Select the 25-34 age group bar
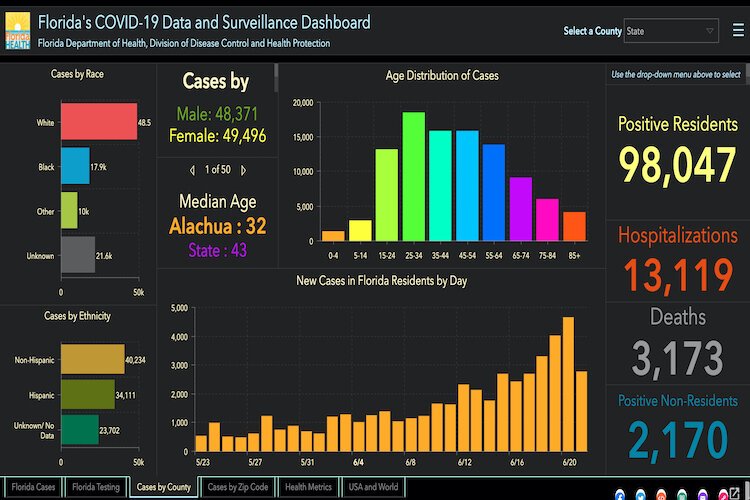This screenshot has height=500, width=750. 414,177
